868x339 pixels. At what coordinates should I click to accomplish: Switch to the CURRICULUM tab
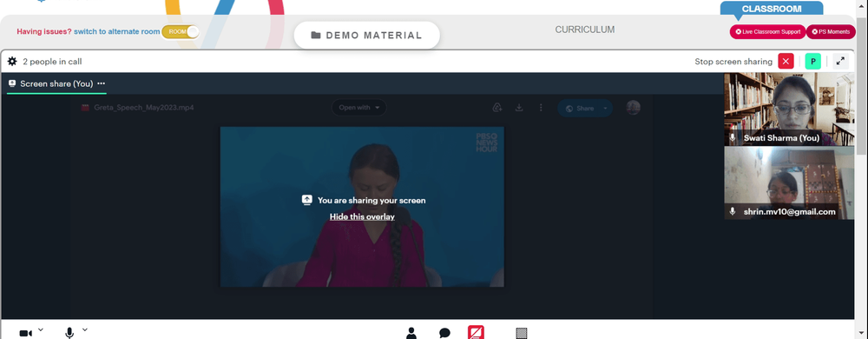(584, 30)
